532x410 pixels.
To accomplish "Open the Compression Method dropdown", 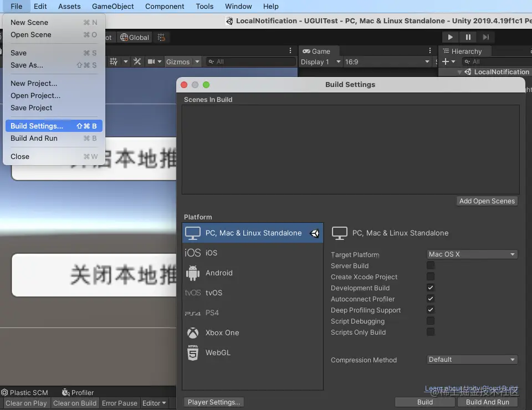I will [x=472, y=360].
